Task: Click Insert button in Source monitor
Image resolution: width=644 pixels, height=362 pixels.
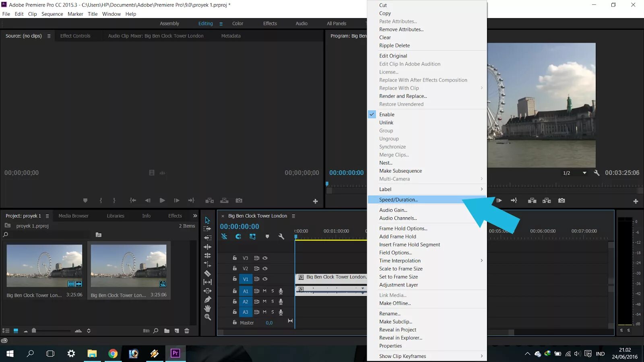Action: pyautogui.click(x=209, y=200)
